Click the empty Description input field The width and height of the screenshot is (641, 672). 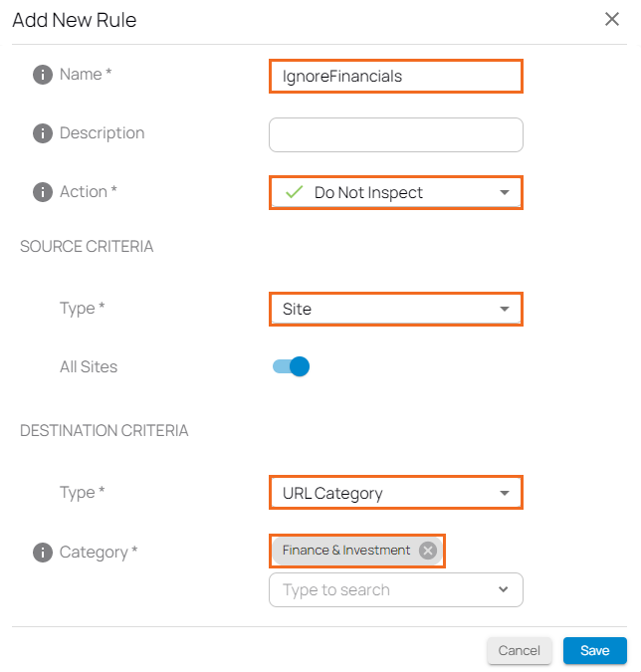[396, 135]
